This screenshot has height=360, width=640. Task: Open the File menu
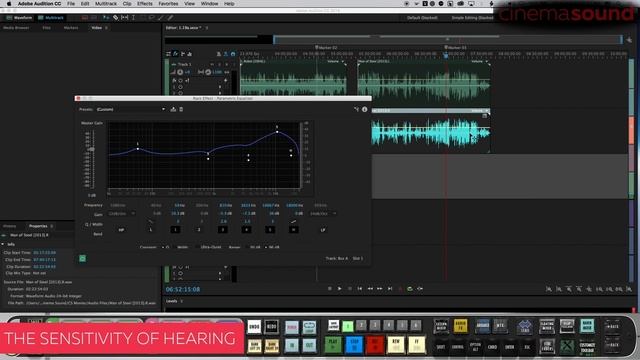click(x=71, y=4)
